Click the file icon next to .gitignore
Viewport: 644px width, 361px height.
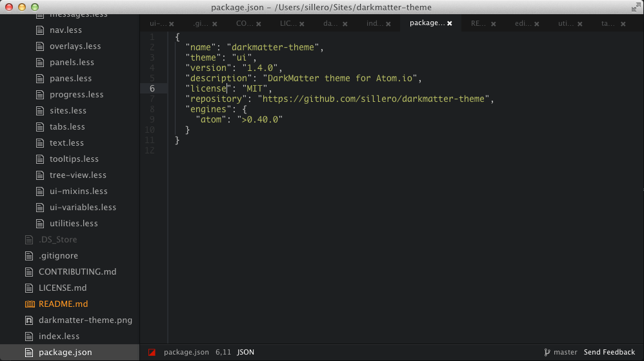(x=29, y=256)
